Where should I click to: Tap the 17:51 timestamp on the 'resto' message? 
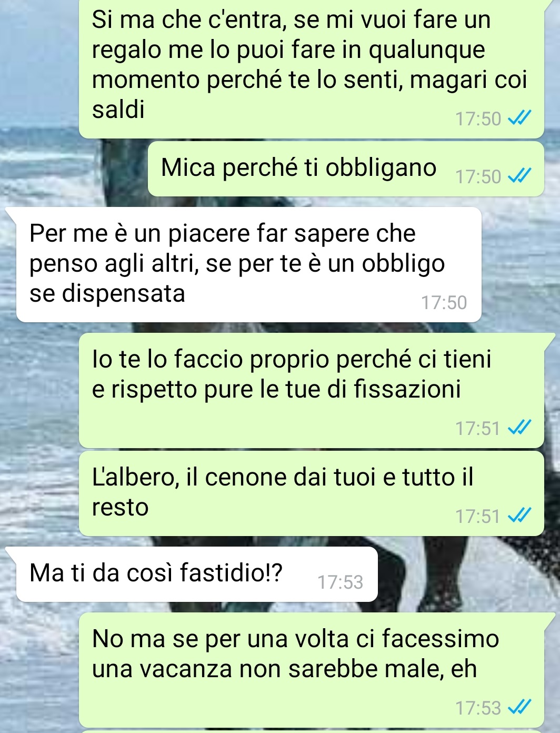pyautogui.click(x=478, y=517)
